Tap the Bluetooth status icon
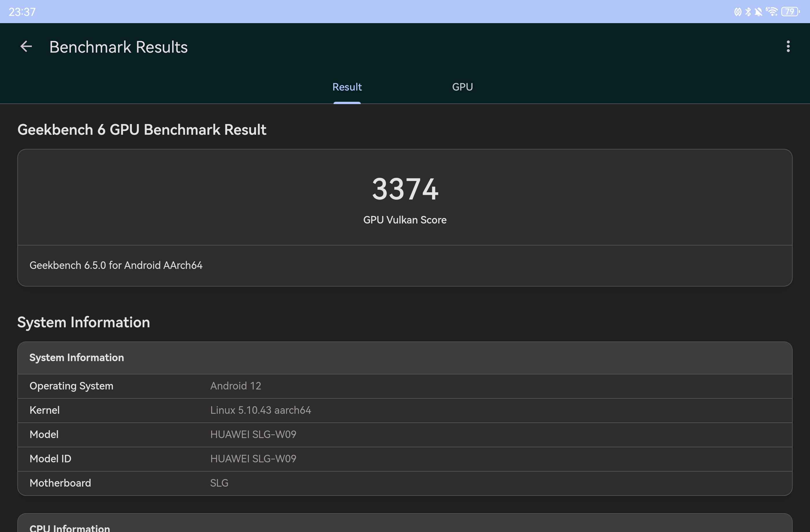This screenshot has width=810, height=532. click(x=748, y=12)
